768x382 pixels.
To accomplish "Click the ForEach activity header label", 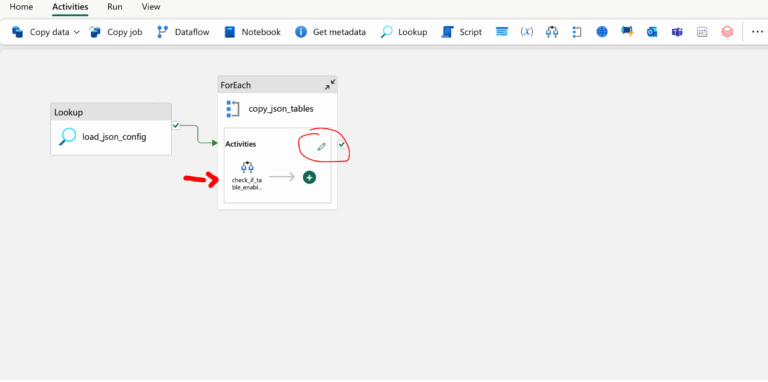I will 236,85.
